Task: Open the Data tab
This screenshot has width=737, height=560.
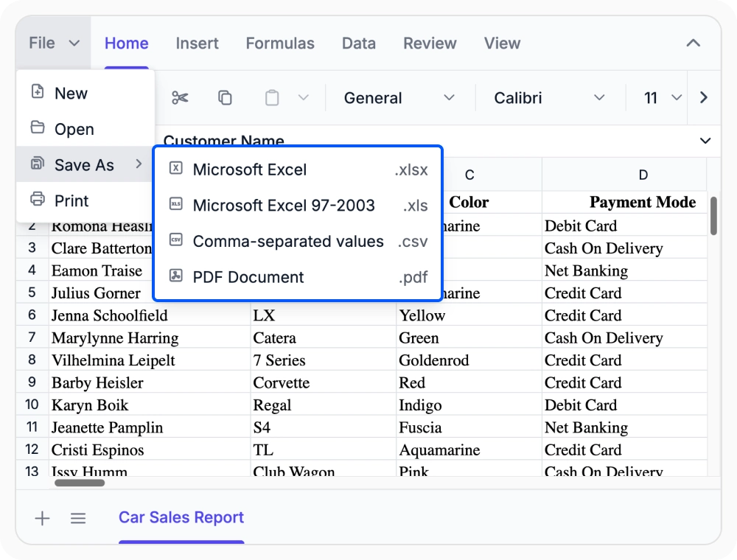Action: point(359,43)
